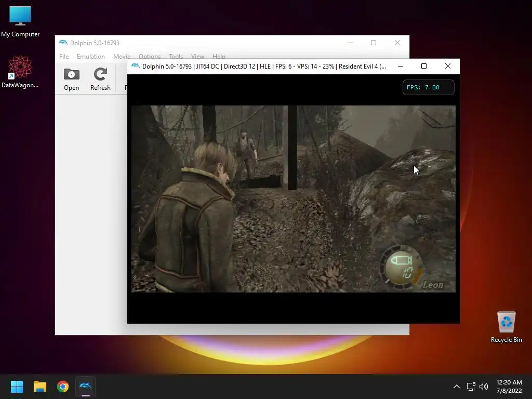Launch Google Chrome from the taskbar

pyautogui.click(x=63, y=387)
